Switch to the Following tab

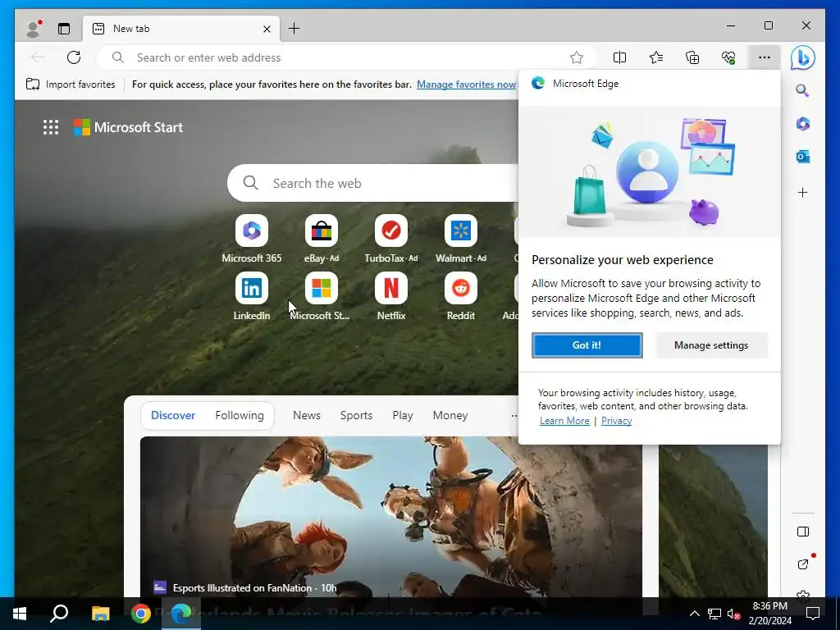tap(240, 415)
